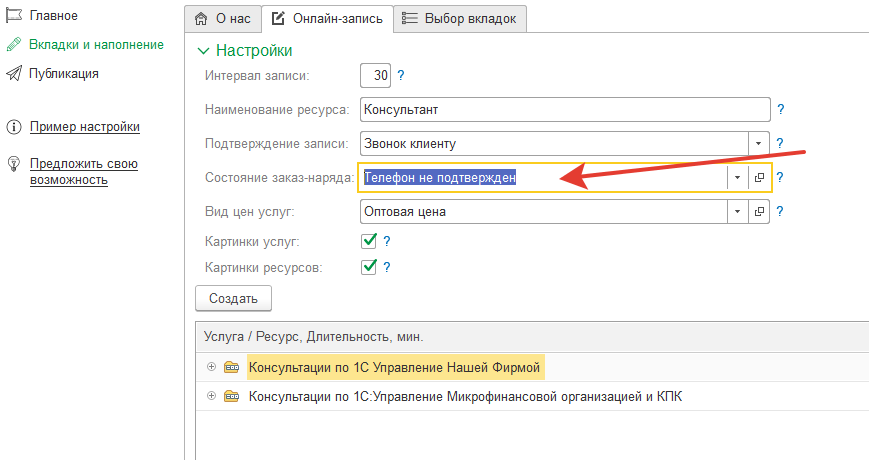Click folder icon of Микрофинансовой организацией и КПК row
Image resolution: width=869 pixels, height=460 pixels.
[231, 396]
